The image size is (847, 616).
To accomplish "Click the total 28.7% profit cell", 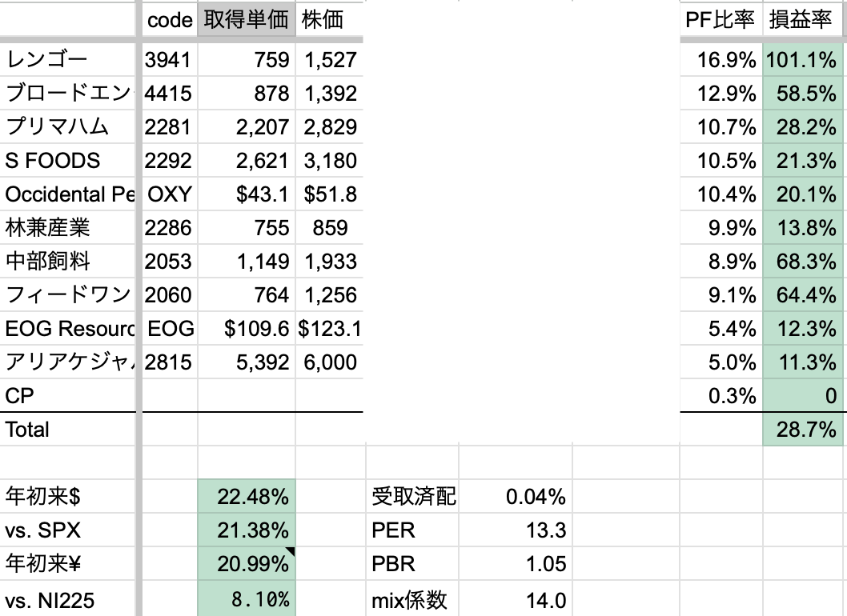I will [801, 430].
